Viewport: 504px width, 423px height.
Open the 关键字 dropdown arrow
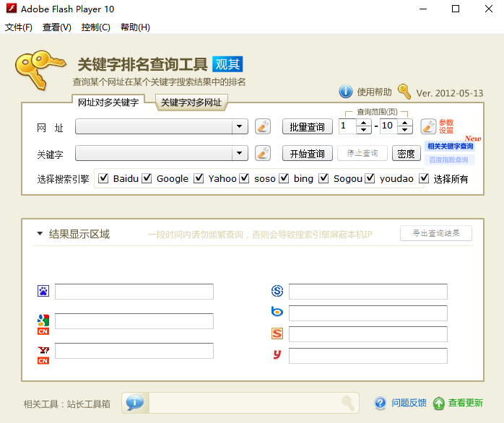tap(240, 153)
